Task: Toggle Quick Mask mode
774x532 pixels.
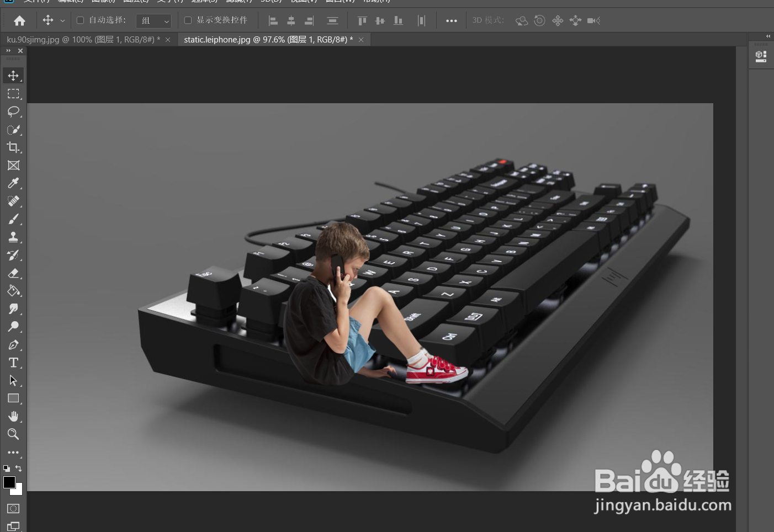Action: tap(13, 508)
